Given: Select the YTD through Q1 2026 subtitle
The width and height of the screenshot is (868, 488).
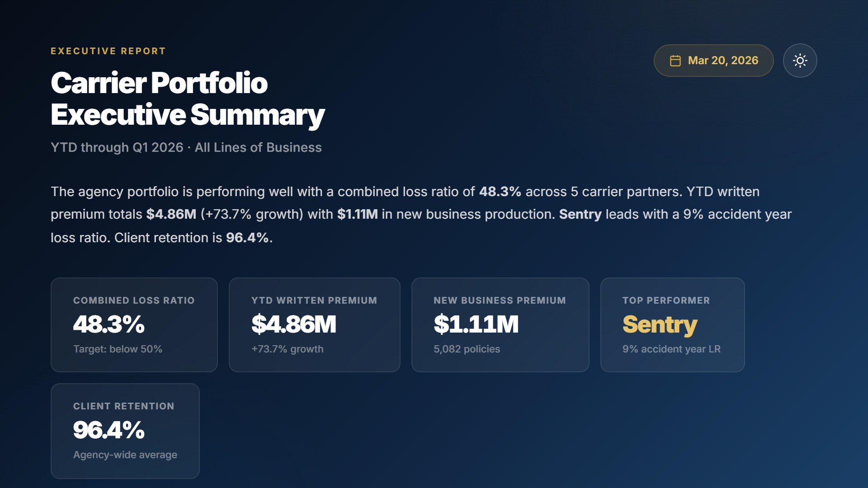Looking at the screenshot, I should coord(185,147).
